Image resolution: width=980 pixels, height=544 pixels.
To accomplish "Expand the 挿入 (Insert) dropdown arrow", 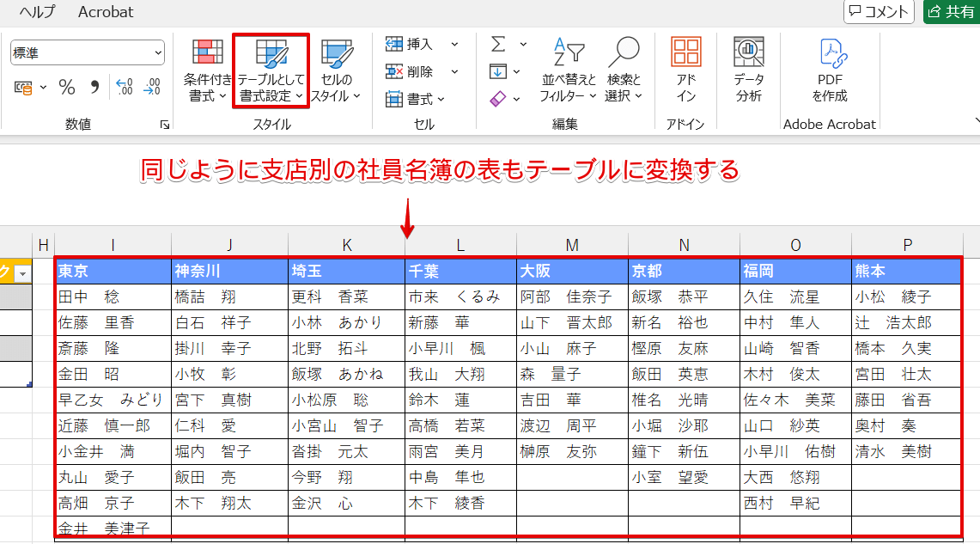I will coord(454,43).
